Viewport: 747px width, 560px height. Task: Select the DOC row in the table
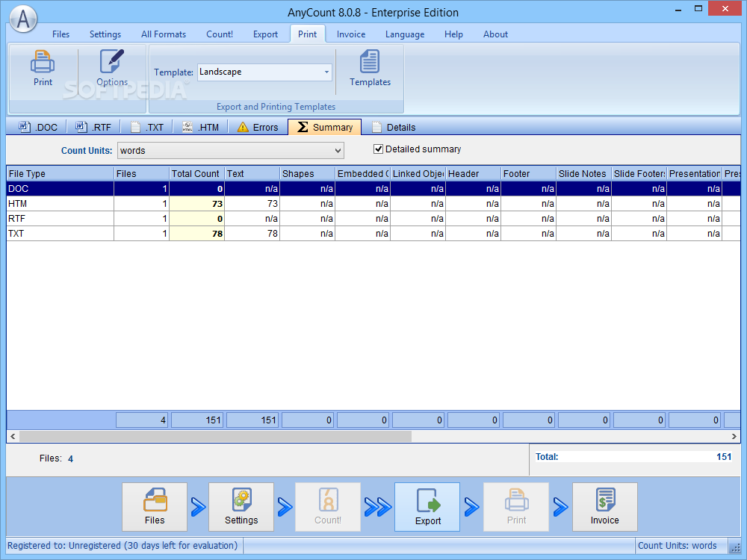tap(373, 189)
